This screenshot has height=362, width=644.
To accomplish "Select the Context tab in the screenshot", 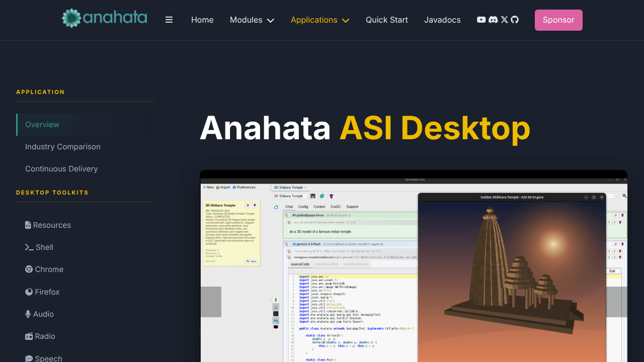I will click(319, 207).
